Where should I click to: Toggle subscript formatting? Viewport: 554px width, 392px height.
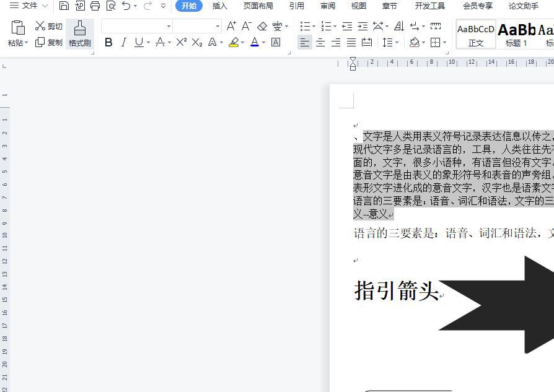[x=197, y=42]
